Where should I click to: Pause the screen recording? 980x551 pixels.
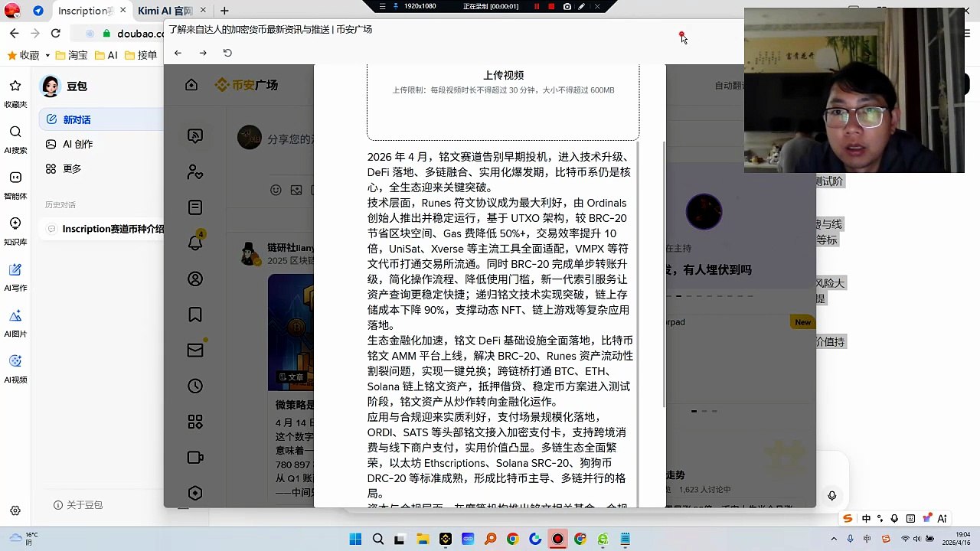click(x=537, y=6)
